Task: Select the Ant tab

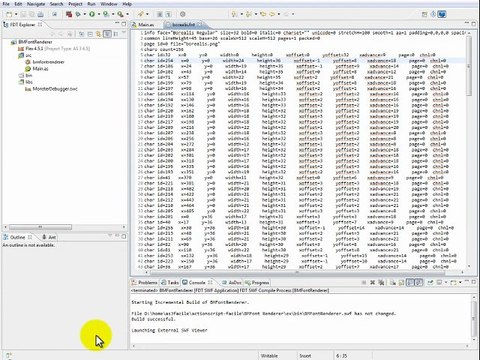Action: (x=49, y=237)
